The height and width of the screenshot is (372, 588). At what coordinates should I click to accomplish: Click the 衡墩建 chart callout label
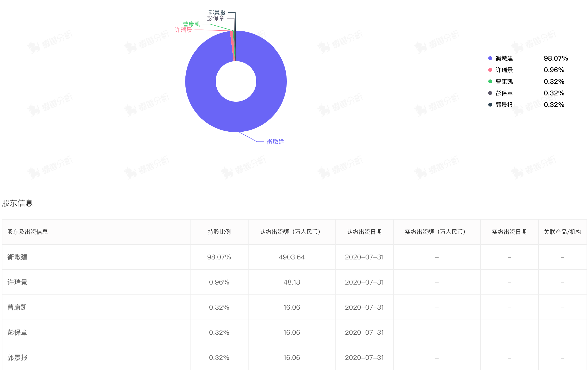point(275,142)
